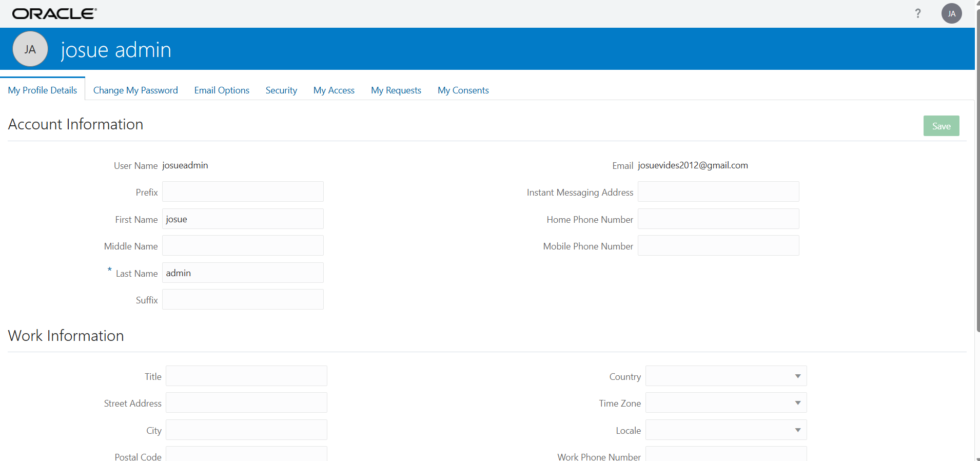Screen dimensions: 980x461
Task: Click the help question mark icon
Action: 918,13
